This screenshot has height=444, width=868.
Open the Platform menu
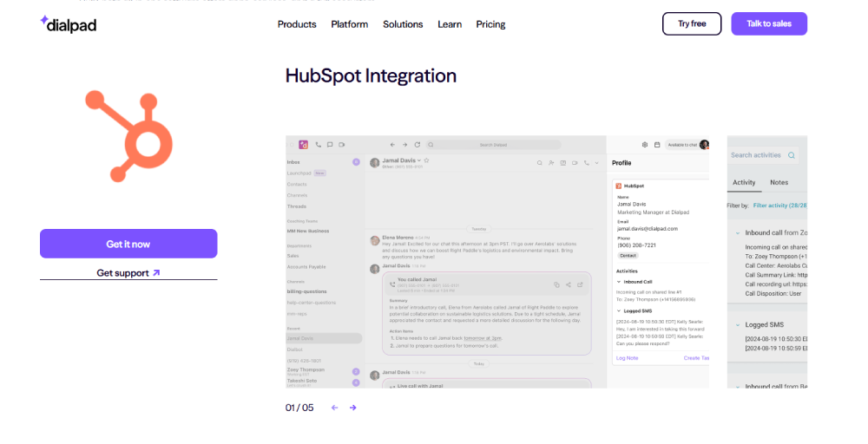click(x=349, y=24)
